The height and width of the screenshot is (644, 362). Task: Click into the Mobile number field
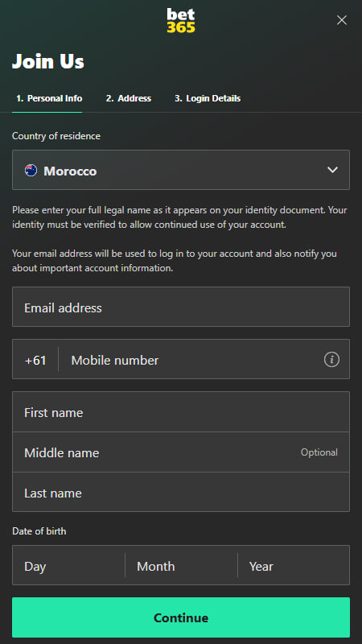(x=193, y=359)
